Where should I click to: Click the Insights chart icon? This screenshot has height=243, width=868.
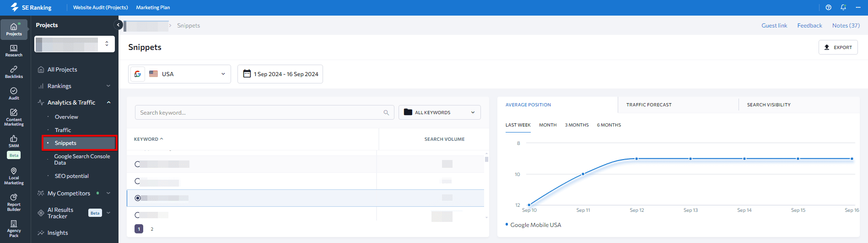click(41, 233)
